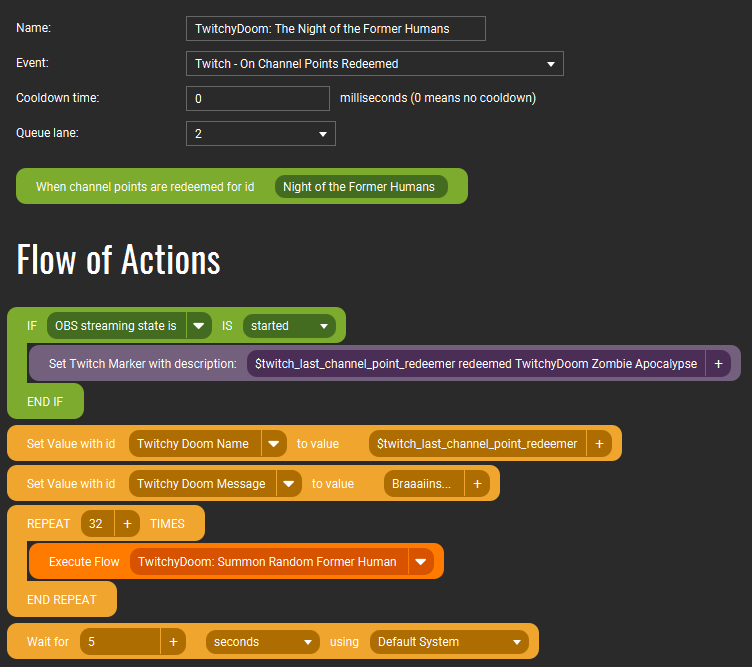
Task: Open the Queue lane dropdown
Action: pyautogui.click(x=260, y=133)
